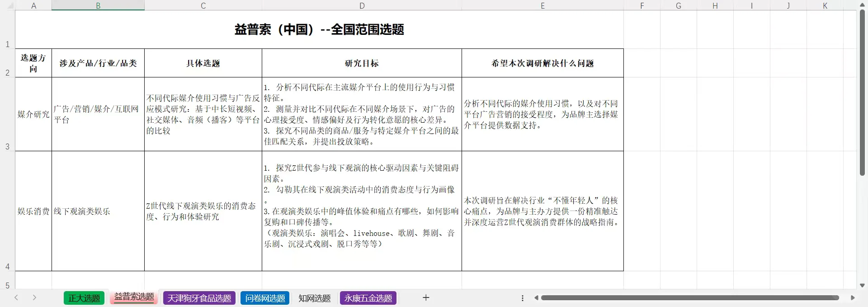Viewport: 868px width, 307px height.
Task: Select cell 广告/营销/媒介/互联网平台
Action: point(98,114)
